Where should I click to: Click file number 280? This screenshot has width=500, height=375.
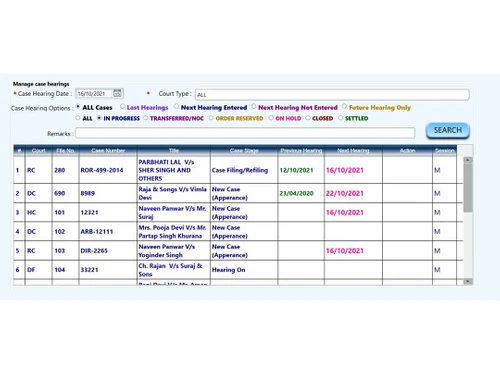click(x=60, y=170)
